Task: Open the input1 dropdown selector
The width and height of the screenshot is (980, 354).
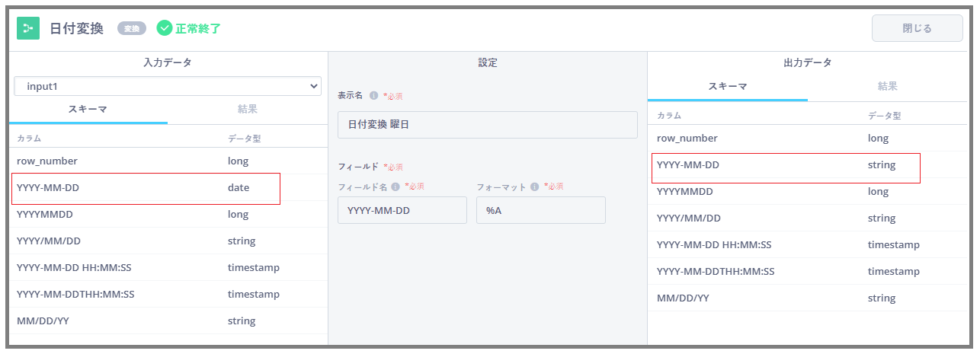Action: tap(168, 86)
